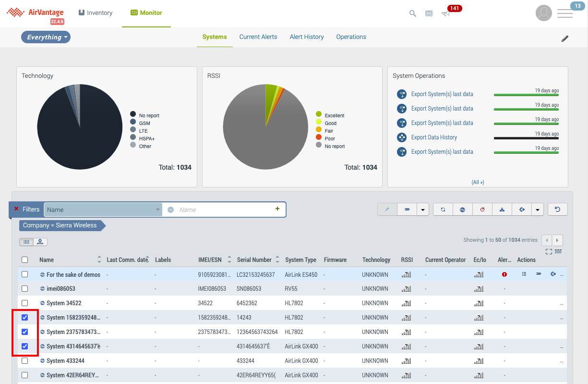Toggle the select-all checkbox in table header
Viewport: 588px width, 384px height.
click(x=25, y=260)
